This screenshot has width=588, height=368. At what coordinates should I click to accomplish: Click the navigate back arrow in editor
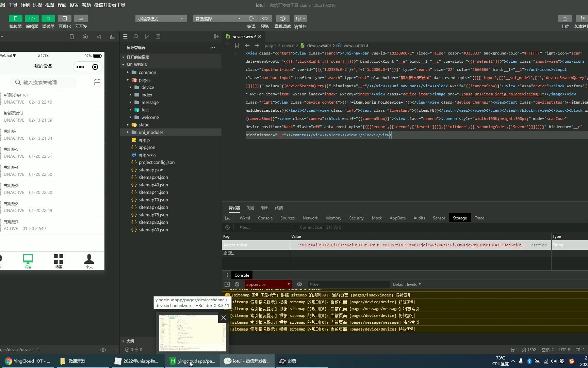coord(247,45)
